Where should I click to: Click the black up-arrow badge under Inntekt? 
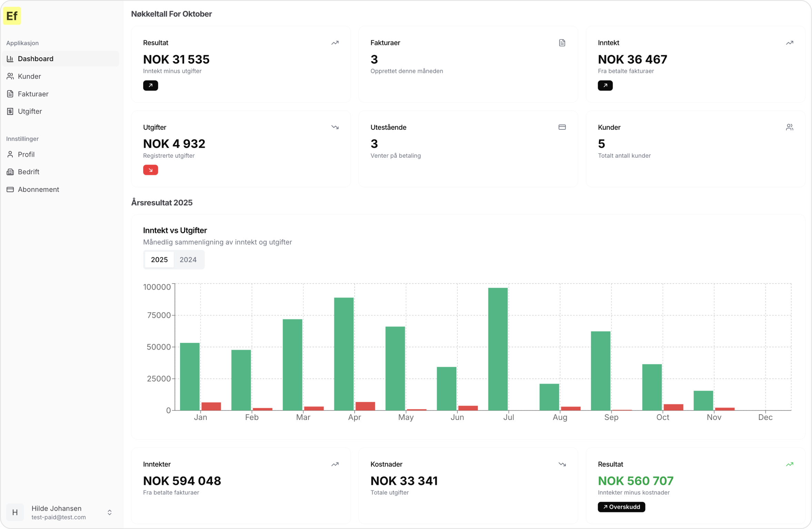tap(605, 85)
